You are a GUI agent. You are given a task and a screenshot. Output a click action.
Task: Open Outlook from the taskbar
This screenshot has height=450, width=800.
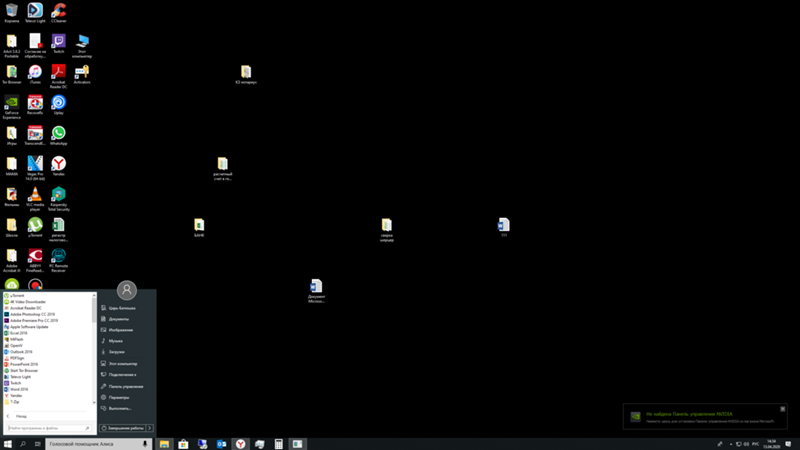click(x=221, y=444)
